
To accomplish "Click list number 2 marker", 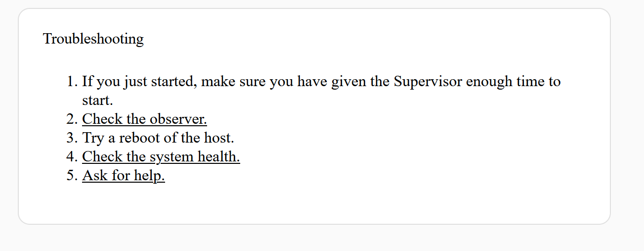I will [72, 119].
